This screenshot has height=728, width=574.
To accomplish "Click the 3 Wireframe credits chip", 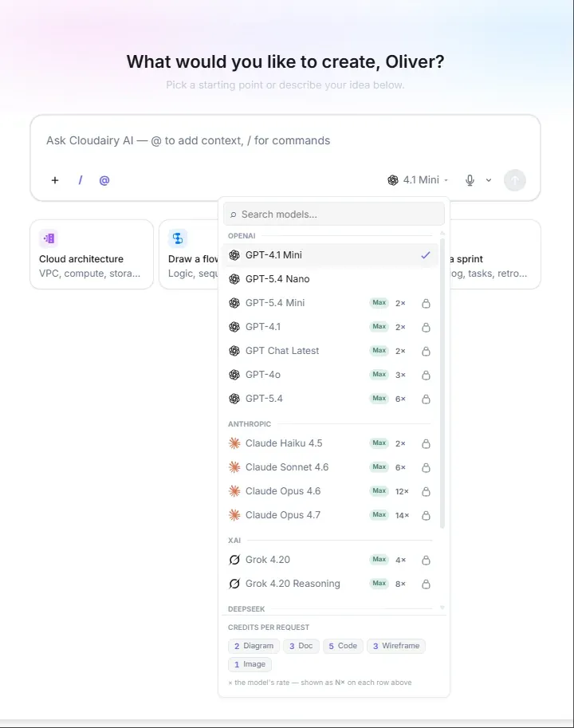I will point(396,646).
